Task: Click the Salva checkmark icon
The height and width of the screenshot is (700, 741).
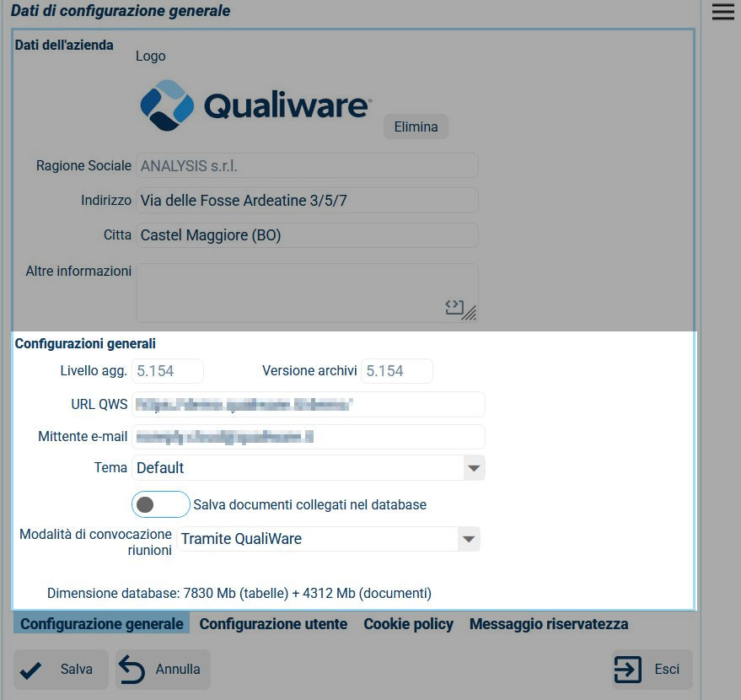Action: [31, 670]
